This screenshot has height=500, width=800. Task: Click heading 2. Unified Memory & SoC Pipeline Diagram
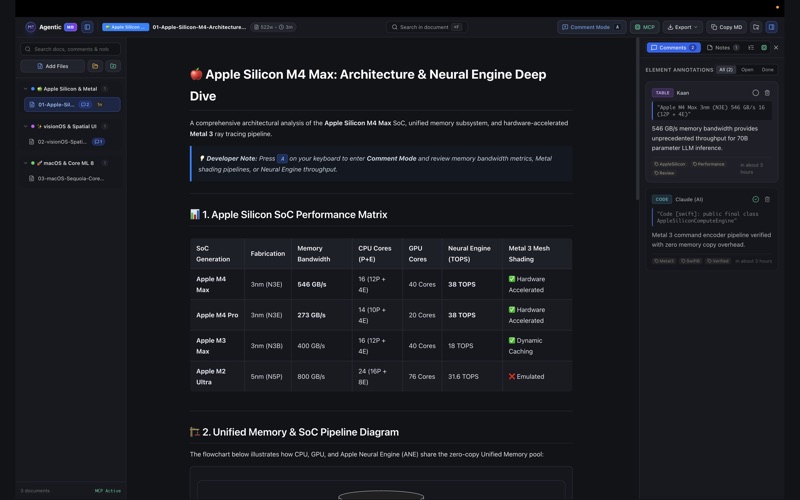tap(294, 432)
